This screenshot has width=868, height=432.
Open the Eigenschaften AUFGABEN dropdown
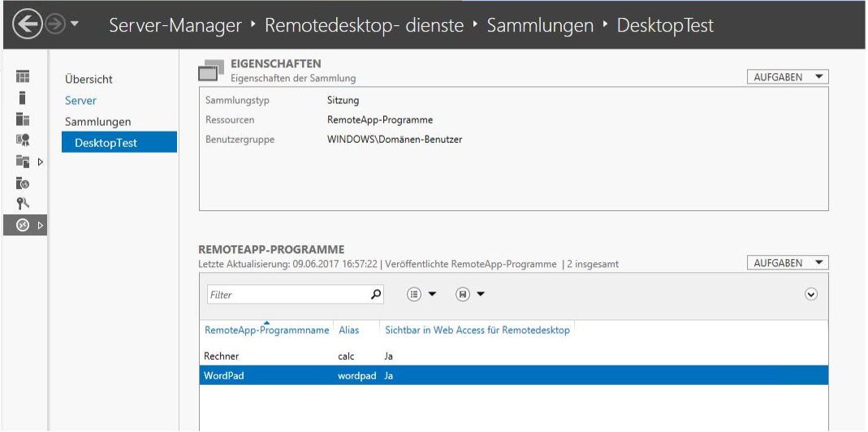[x=787, y=77]
